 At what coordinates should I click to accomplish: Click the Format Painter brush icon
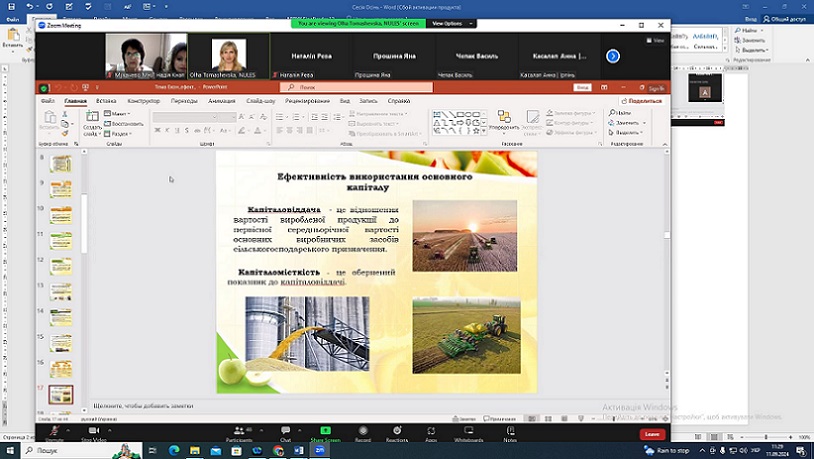[65, 133]
